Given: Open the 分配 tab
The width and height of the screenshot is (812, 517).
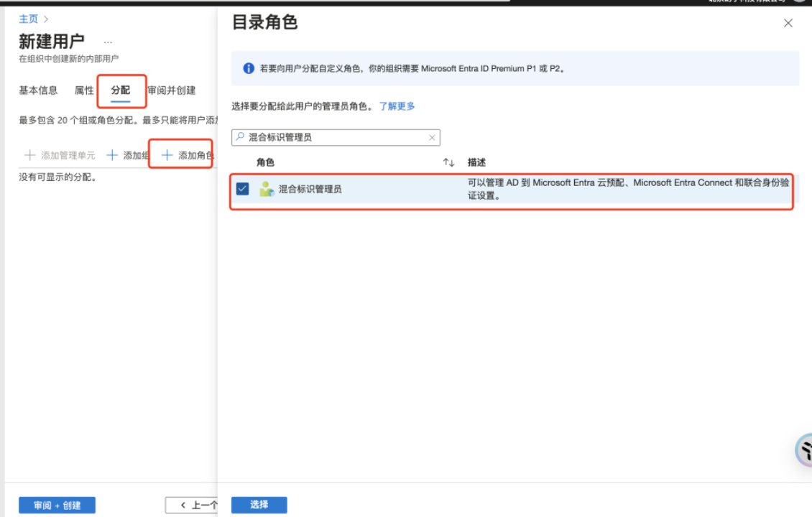Looking at the screenshot, I should [x=121, y=90].
